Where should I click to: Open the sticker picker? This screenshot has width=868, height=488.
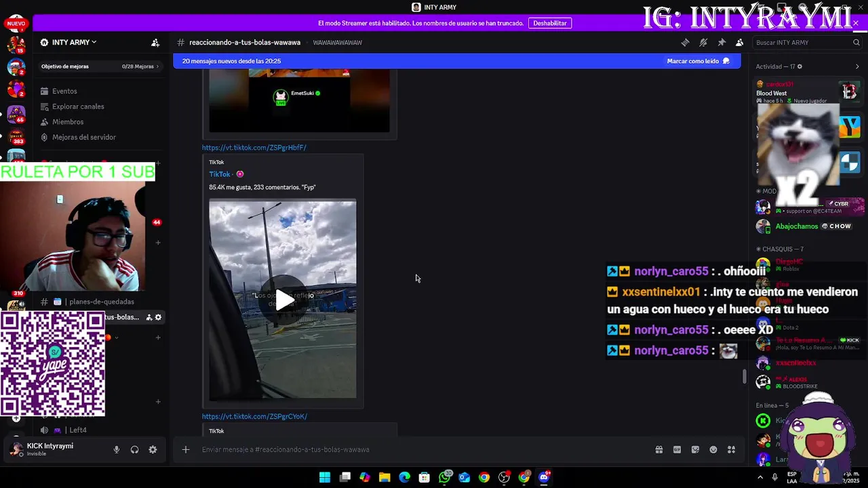click(695, 449)
